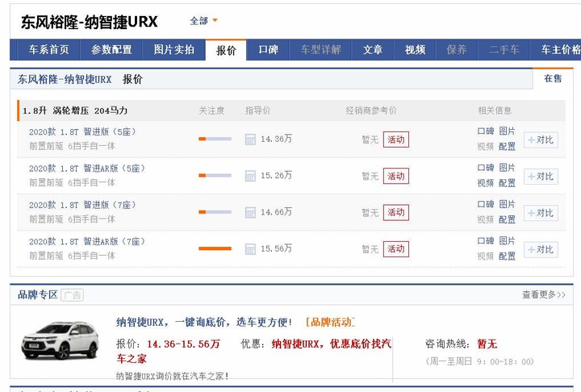This screenshot has height=392, width=581.
Task: Click the [品牌活动] link
Action: pyautogui.click(x=330, y=323)
